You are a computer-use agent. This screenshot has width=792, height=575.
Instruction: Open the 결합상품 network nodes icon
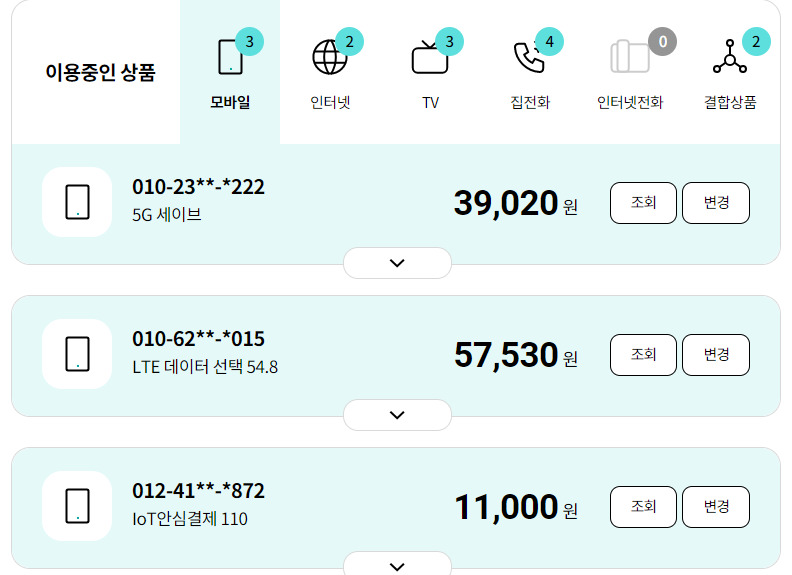pos(730,57)
